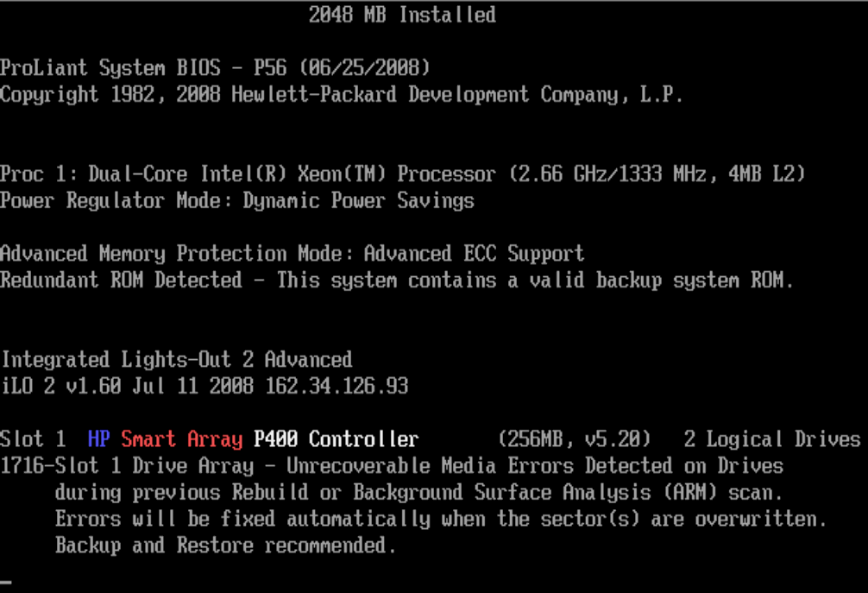Click 'Backup and Restore recommended' line
The image size is (868, 593).
coord(226,546)
